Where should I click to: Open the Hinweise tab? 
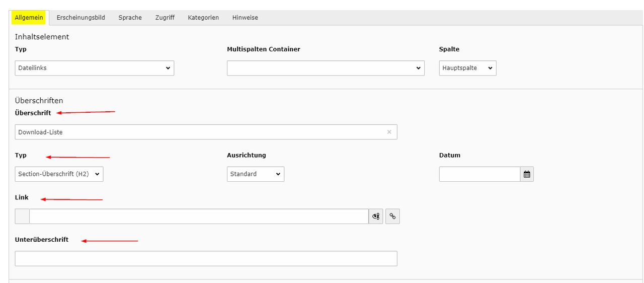[245, 18]
